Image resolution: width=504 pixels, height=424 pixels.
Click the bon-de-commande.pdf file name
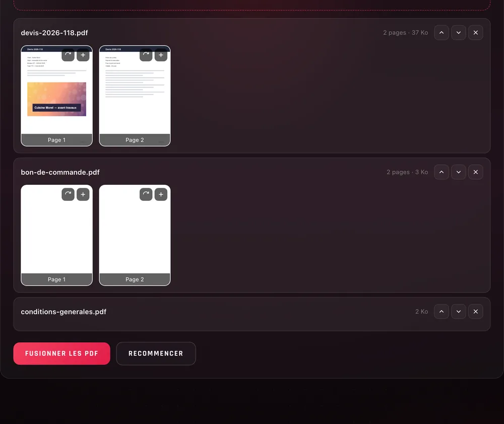[x=60, y=172]
